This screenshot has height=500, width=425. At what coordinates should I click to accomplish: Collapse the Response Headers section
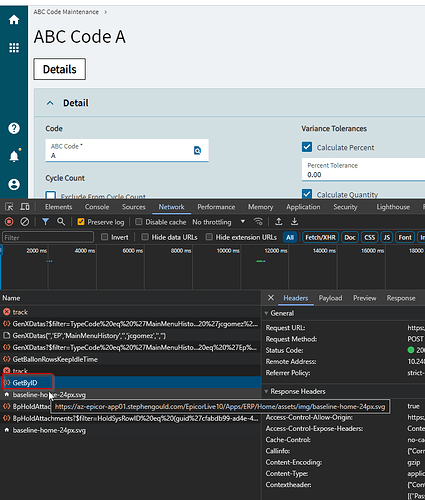(266, 391)
